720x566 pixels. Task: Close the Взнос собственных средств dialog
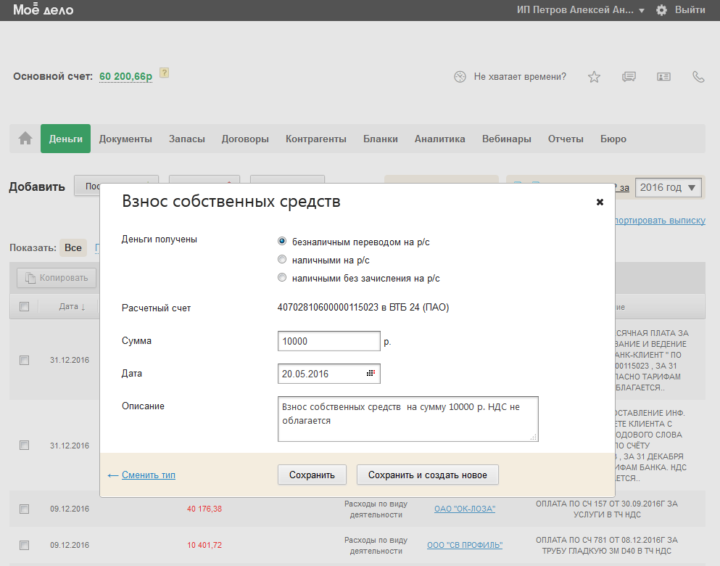tap(600, 202)
